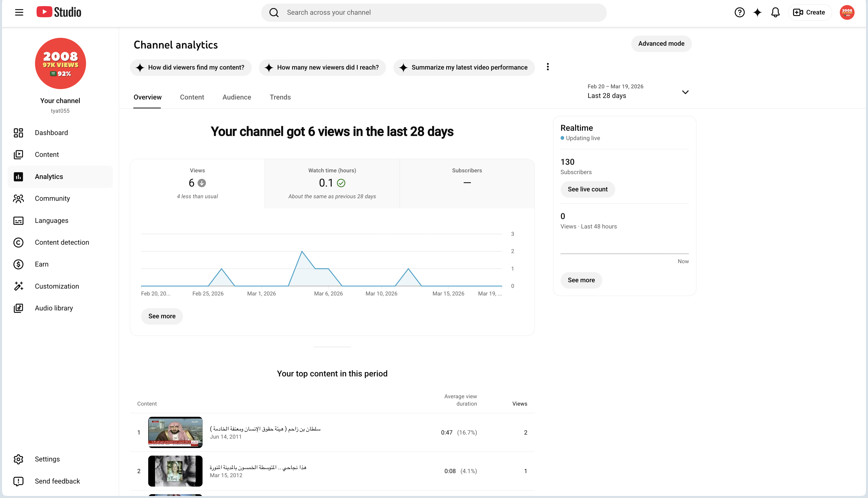Image resolution: width=868 pixels, height=498 pixels.
Task: Select the Watch time (hours) metric card
Action: 332,184
